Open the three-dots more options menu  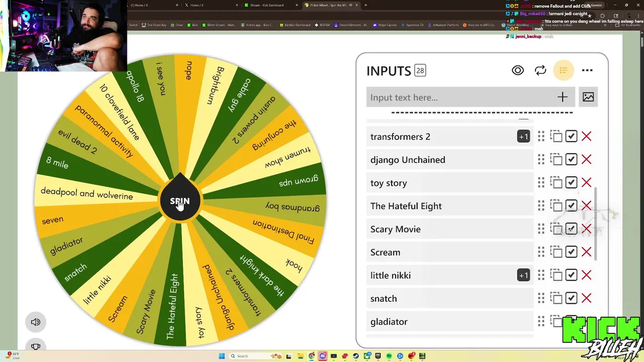click(x=587, y=70)
